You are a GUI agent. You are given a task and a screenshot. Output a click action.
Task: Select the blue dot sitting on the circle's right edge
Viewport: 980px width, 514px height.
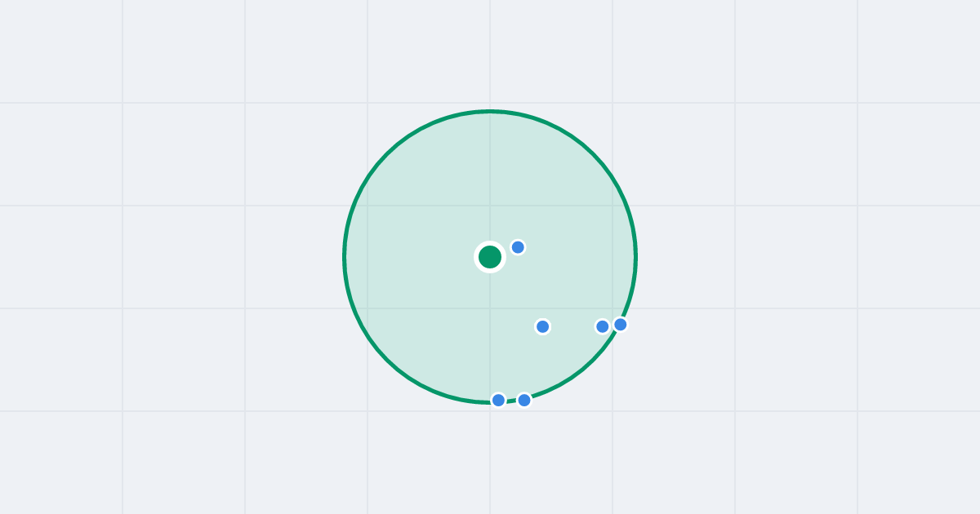click(x=621, y=325)
